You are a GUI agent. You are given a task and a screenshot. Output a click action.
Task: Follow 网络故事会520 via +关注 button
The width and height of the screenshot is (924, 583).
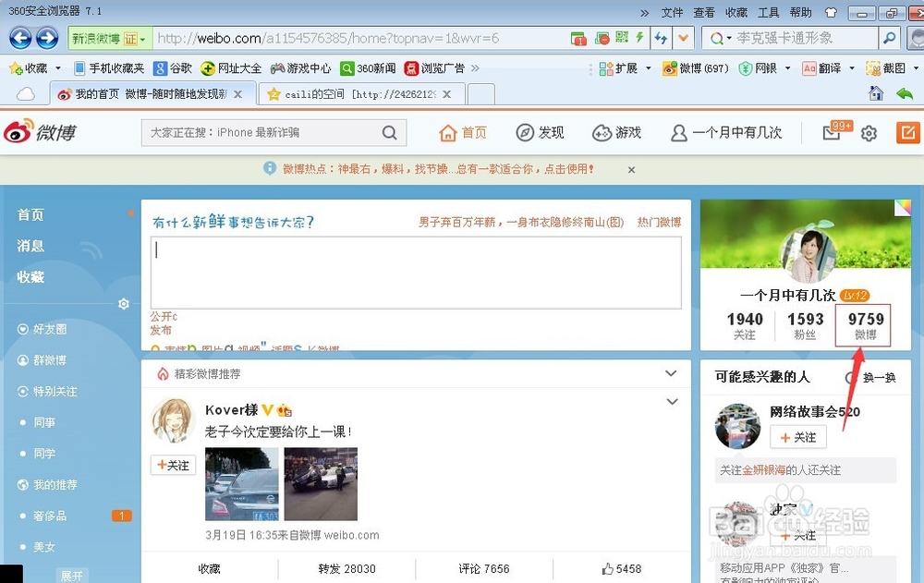tap(797, 437)
